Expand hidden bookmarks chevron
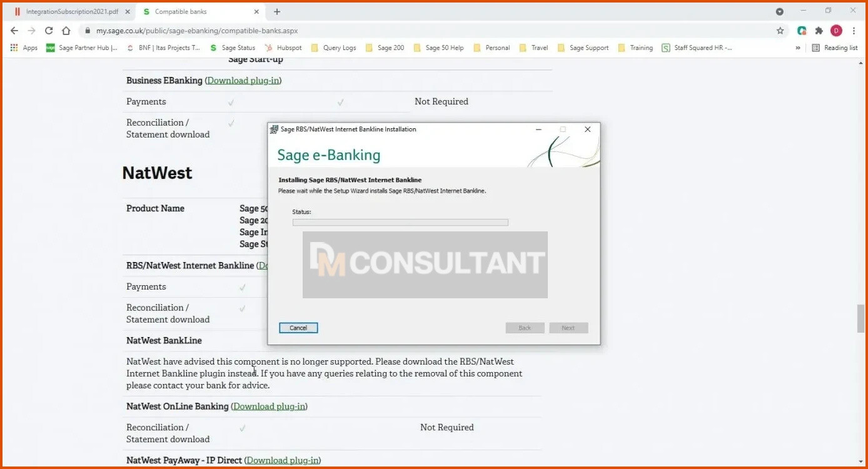 [x=798, y=48]
